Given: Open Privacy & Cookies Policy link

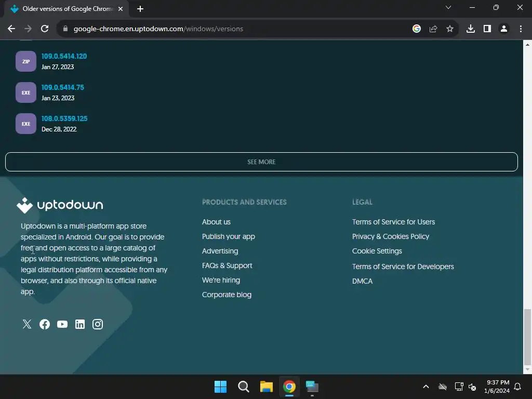Looking at the screenshot, I should [x=391, y=236].
